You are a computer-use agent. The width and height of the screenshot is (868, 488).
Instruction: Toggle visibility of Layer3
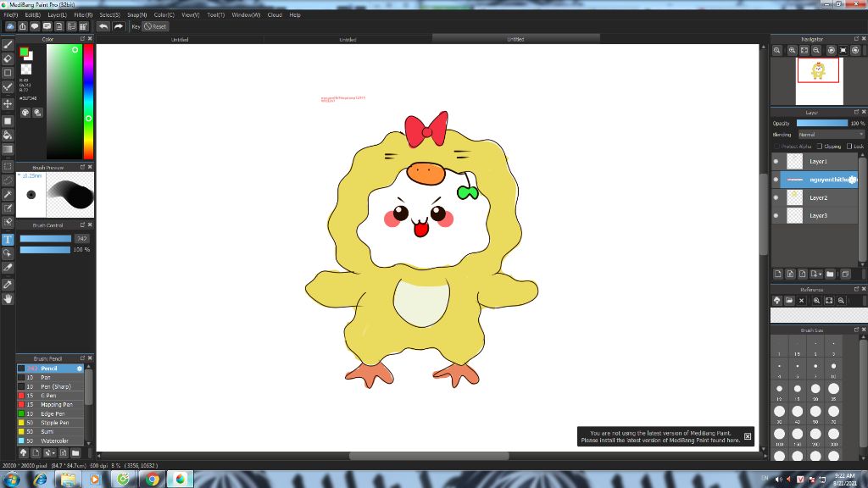776,216
